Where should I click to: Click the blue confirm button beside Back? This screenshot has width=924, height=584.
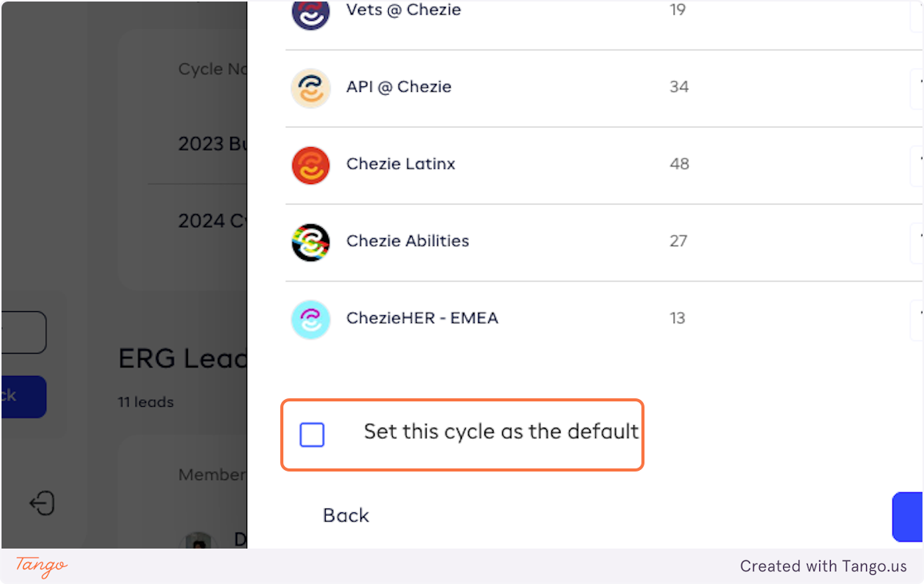pyautogui.click(x=908, y=517)
